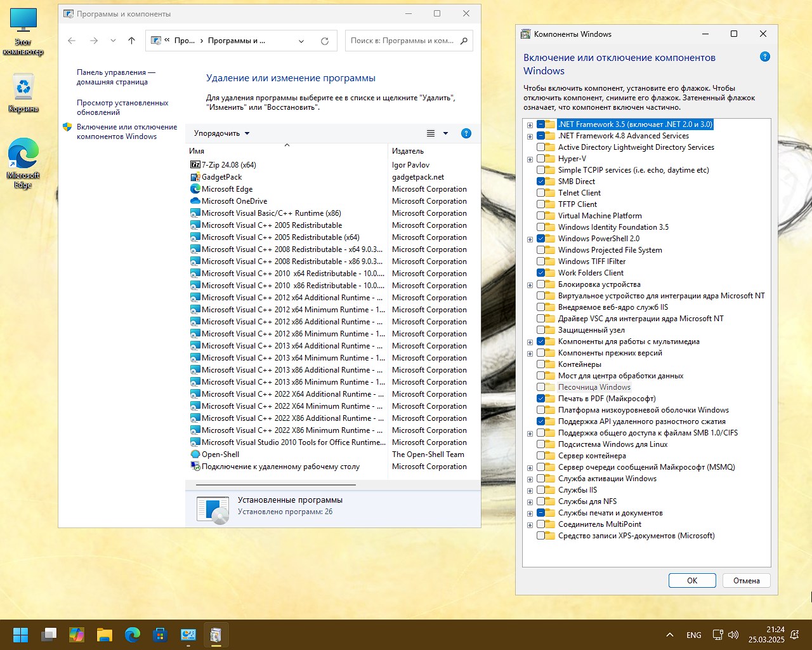Enable Telnet Client checkbox
Image resolution: width=812 pixels, height=650 pixels.
click(541, 193)
